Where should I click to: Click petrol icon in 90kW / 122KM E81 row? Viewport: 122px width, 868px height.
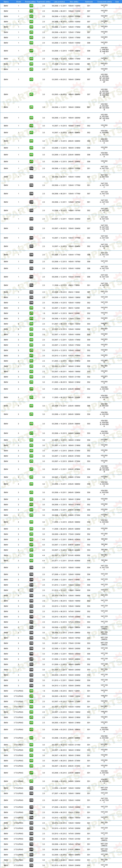(x=31, y=64)
